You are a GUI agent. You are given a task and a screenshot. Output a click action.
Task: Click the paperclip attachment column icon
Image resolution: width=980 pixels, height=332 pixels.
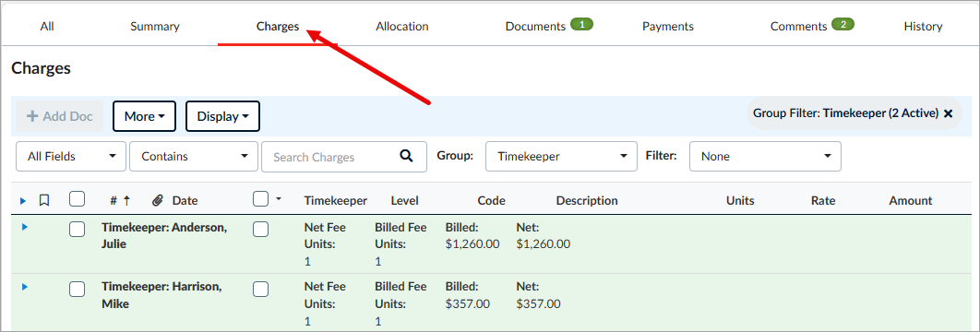(x=158, y=200)
